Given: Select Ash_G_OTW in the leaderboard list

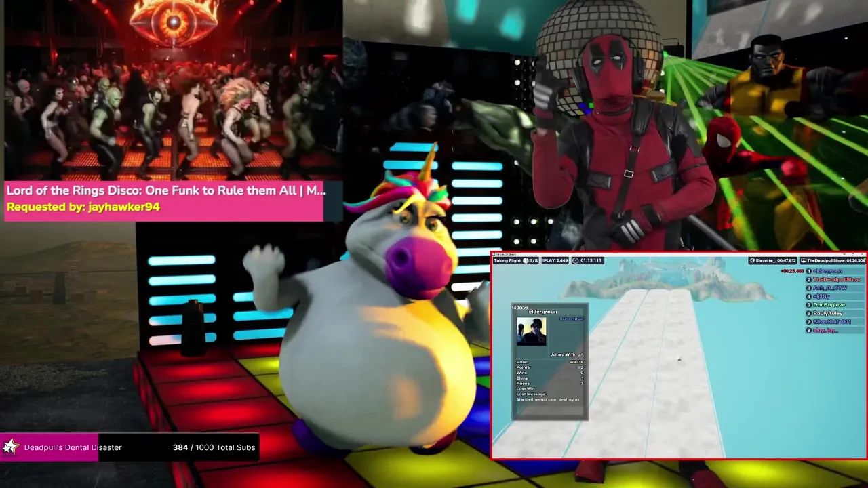Looking at the screenshot, I should [x=830, y=288].
